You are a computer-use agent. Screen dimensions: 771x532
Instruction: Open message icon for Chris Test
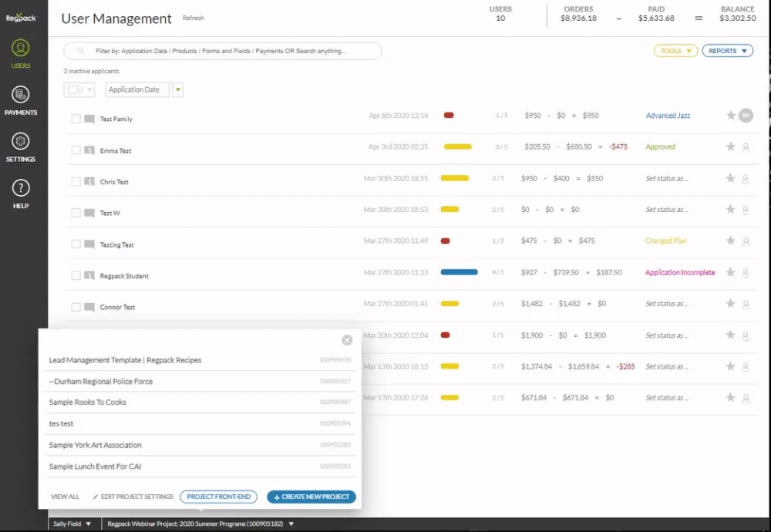(x=89, y=181)
